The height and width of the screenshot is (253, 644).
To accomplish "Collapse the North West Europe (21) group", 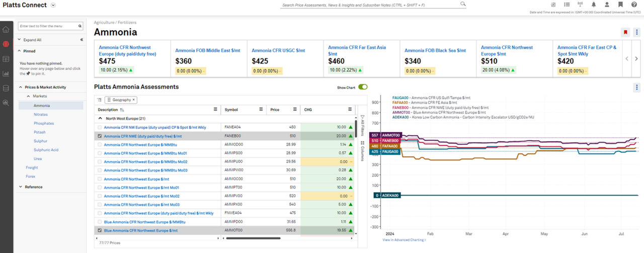I will pyautogui.click(x=99, y=118).
